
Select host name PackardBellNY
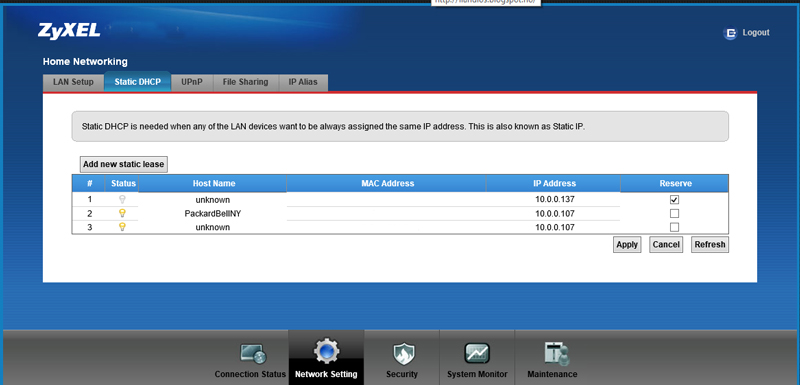(213, 214)
